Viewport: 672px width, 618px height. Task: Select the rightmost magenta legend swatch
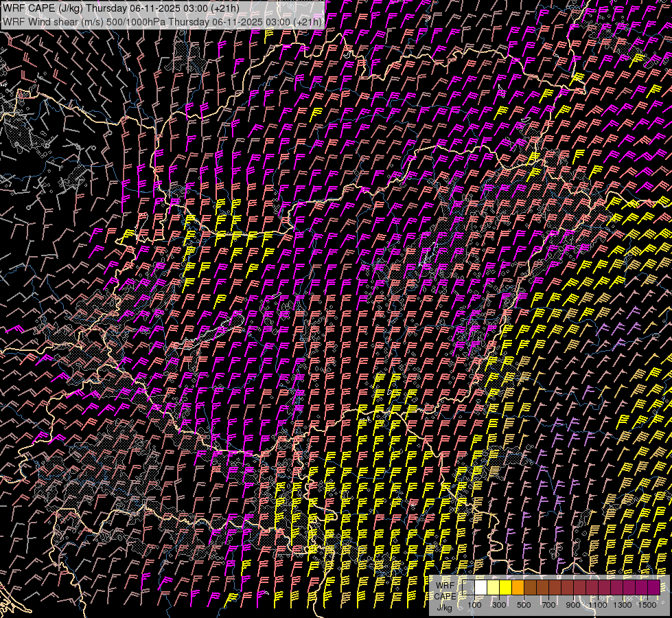pyautogui.click(x=653, y=588)
